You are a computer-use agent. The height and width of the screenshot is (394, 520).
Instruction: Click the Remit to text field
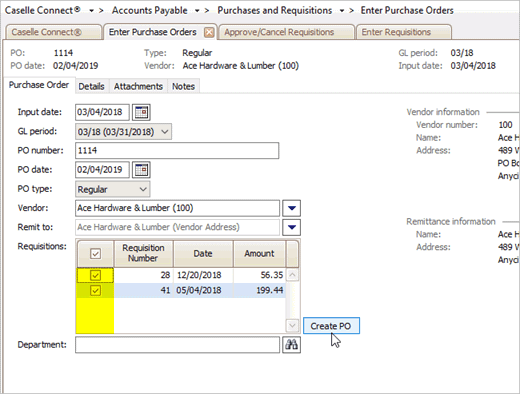click(x=177, y=227)
